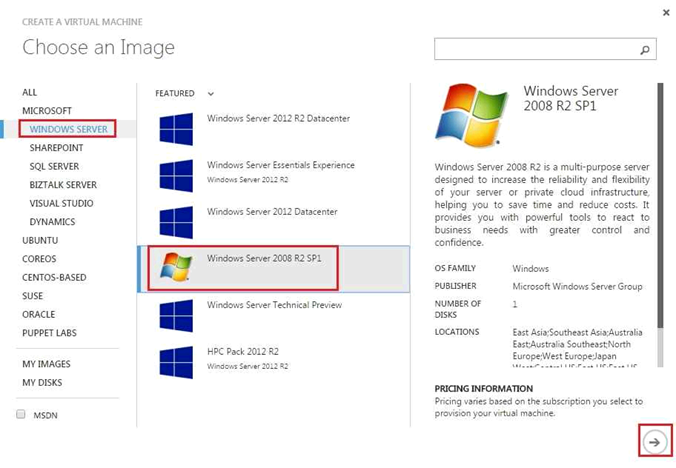The image size is (676, 468).
Task: Enable the MSDN checkbox
Action: pos(21,414)
